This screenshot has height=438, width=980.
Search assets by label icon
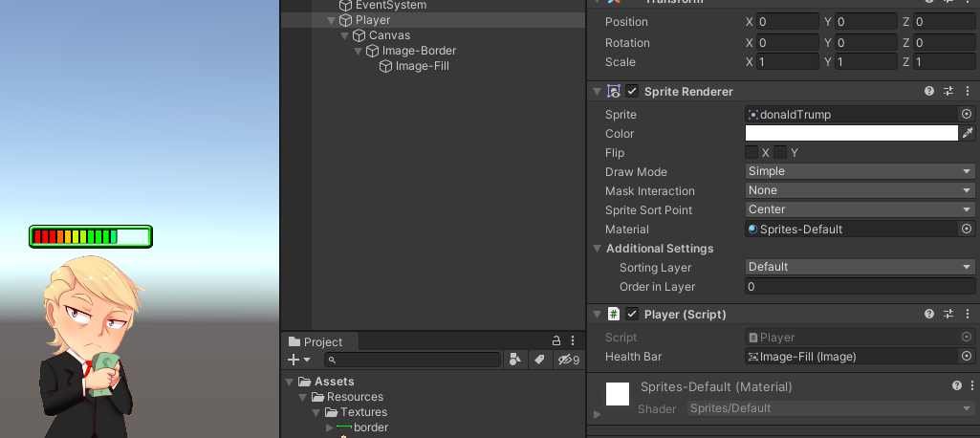tap(539, 360)
